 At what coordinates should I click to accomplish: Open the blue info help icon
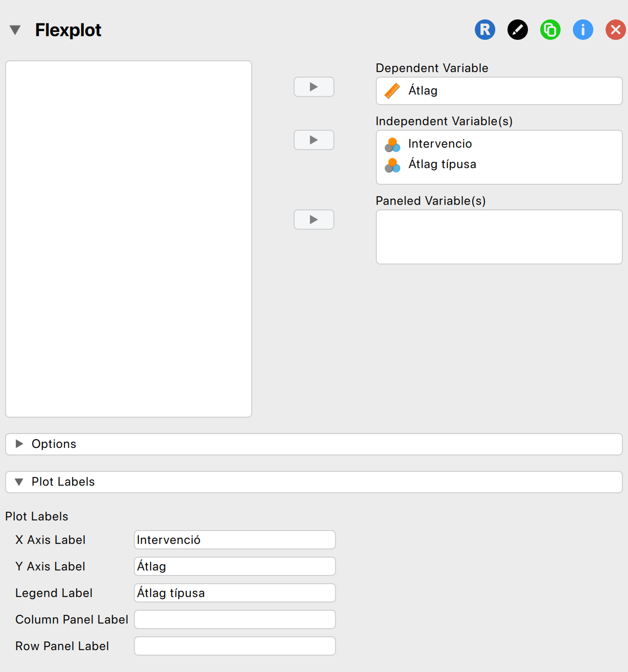(x=583, y=30)
